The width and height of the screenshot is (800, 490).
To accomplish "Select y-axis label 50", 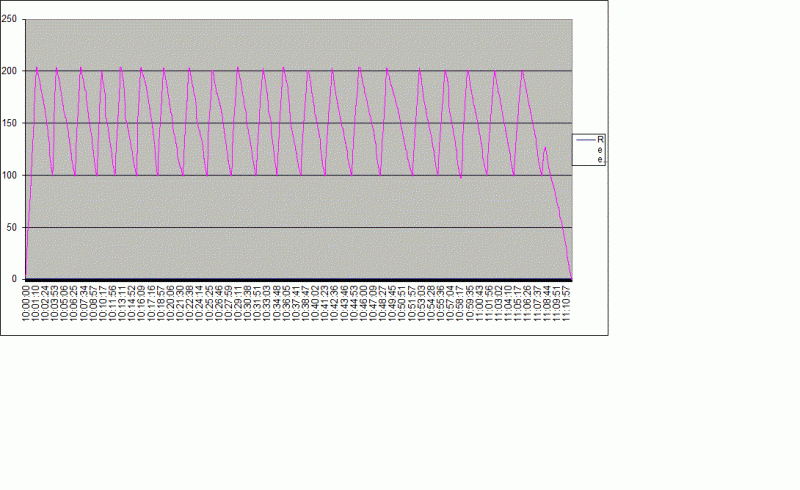I will tap(12, 227).
